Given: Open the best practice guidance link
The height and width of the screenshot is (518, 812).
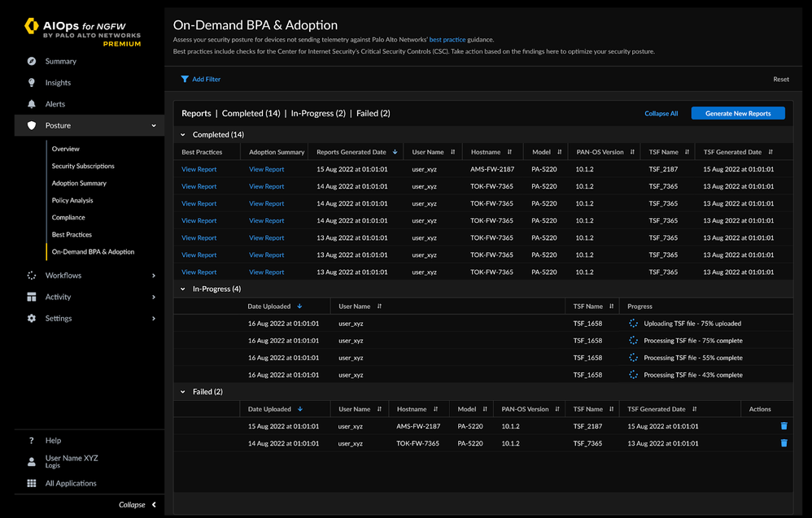Looking at the screenshot, I should click(x=446, y=39).
